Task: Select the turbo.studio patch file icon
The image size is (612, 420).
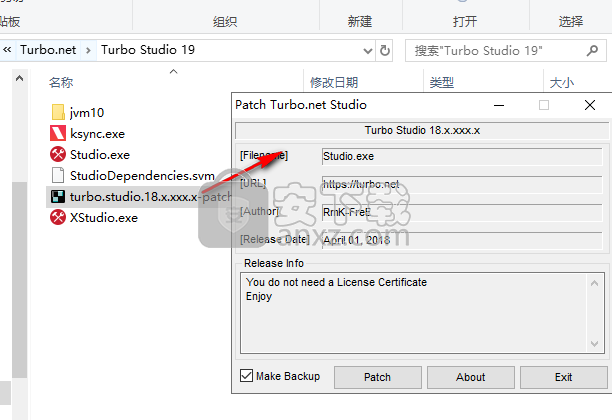Action: click(58, 197)
